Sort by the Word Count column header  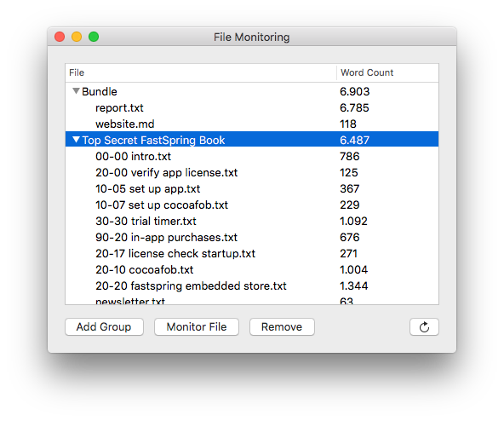coord(387,72)
